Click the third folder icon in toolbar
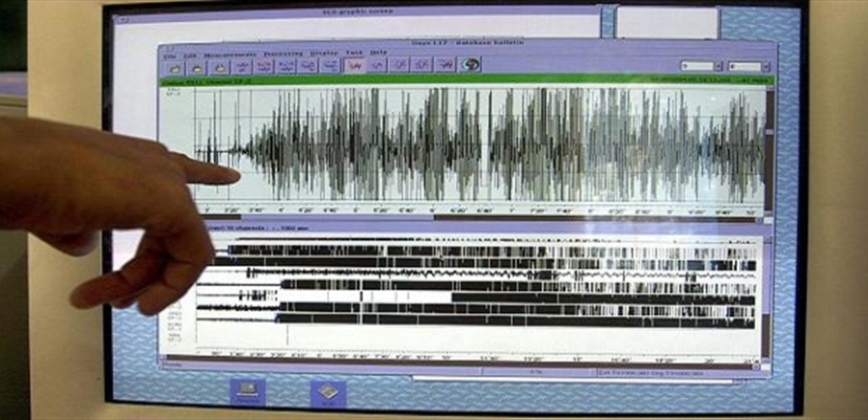The height and width of the screenshot is (420, 868). click(220, 67)
